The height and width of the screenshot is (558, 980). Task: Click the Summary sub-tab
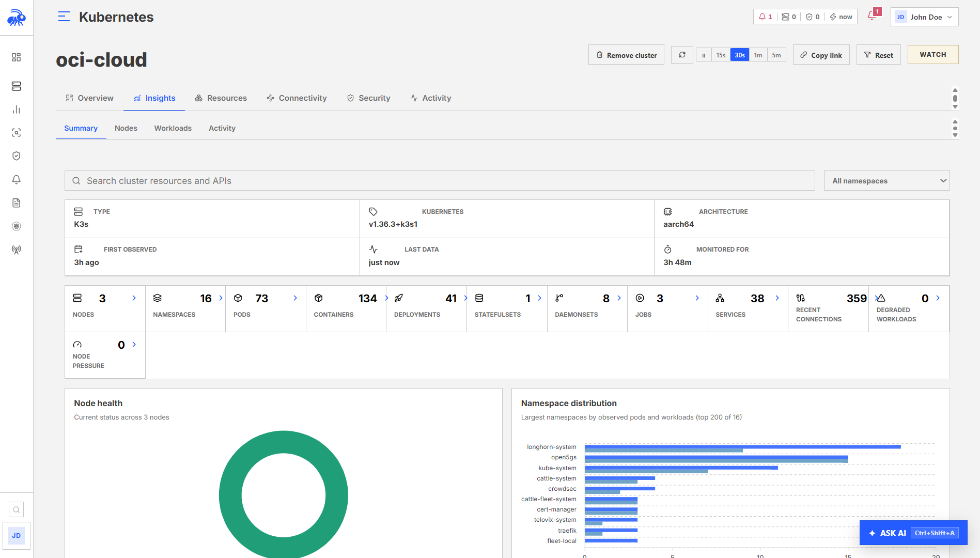(x=81, y=128)
